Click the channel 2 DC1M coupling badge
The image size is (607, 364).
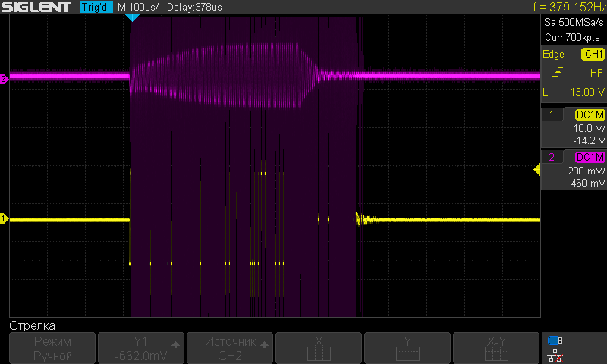pyautogui.click(x=590, y=157)
